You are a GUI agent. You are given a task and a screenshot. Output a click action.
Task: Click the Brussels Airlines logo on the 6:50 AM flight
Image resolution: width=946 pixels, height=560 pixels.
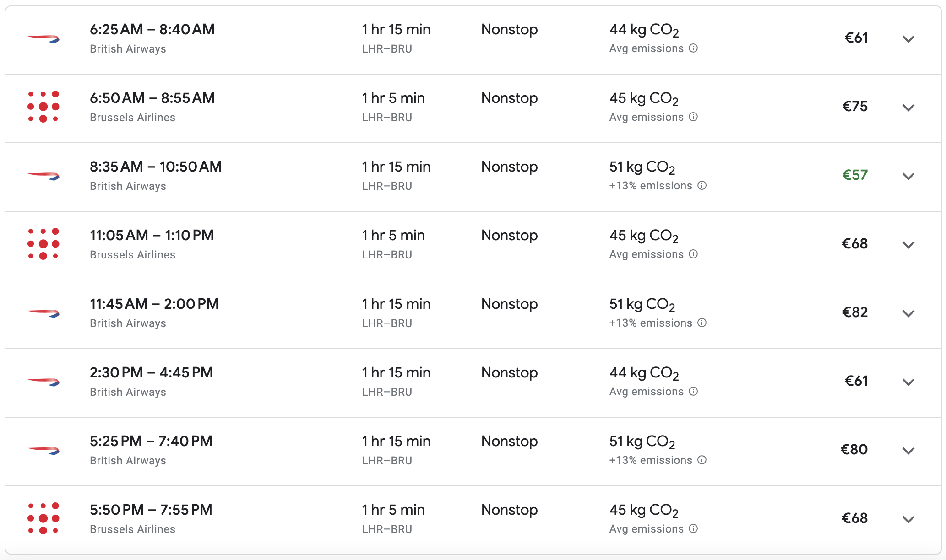point(43,107)
